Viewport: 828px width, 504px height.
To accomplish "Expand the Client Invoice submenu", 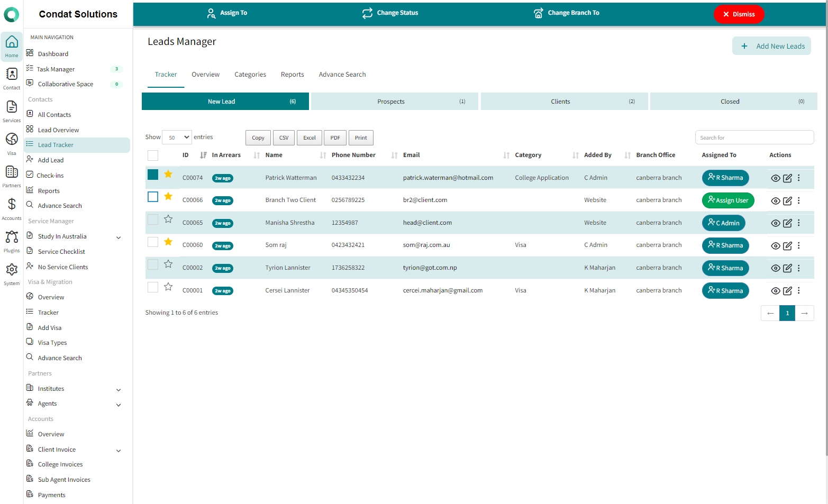I will pyautogui.click(x=119, y=451).
